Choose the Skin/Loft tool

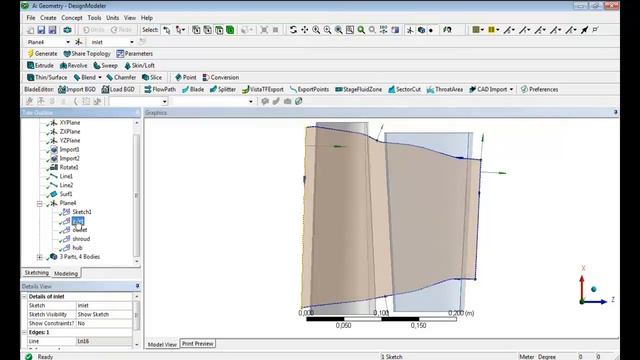139,65
